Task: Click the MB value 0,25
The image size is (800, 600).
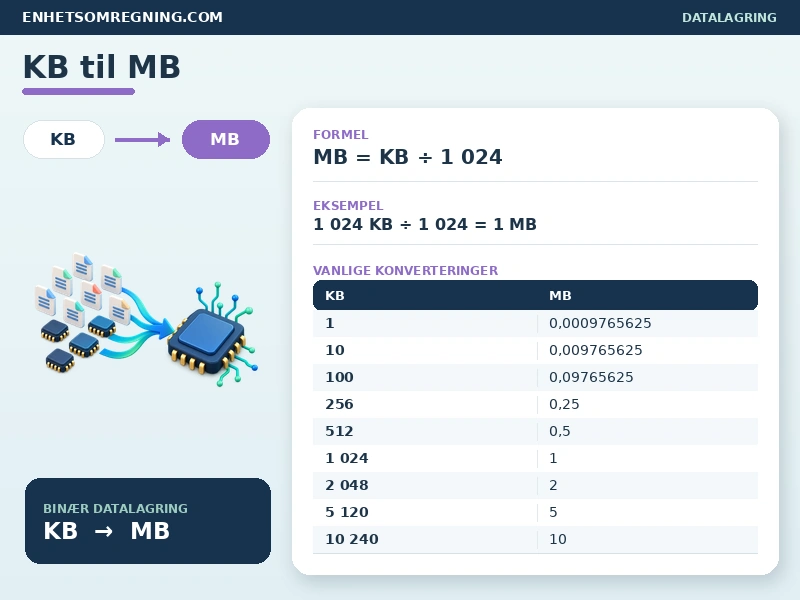Action: 564,404
